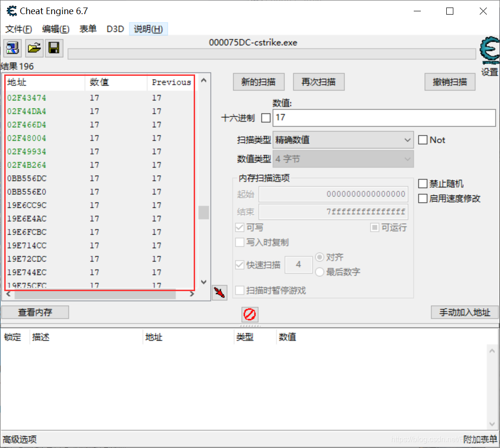Enable the 启用速度修改 checkbox
Viewport: 500px width, 448px height.
tap(423, 199)
